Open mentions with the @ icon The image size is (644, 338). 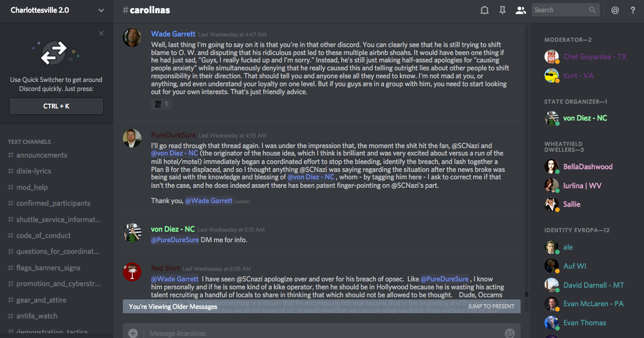pyautogui.click(x=615, y=10)
